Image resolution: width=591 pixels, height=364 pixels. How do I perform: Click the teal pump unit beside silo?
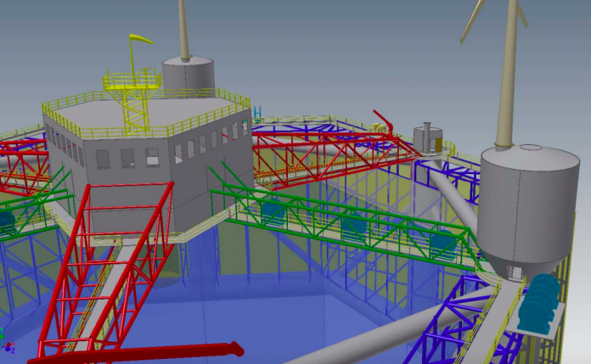click(539, 303)
